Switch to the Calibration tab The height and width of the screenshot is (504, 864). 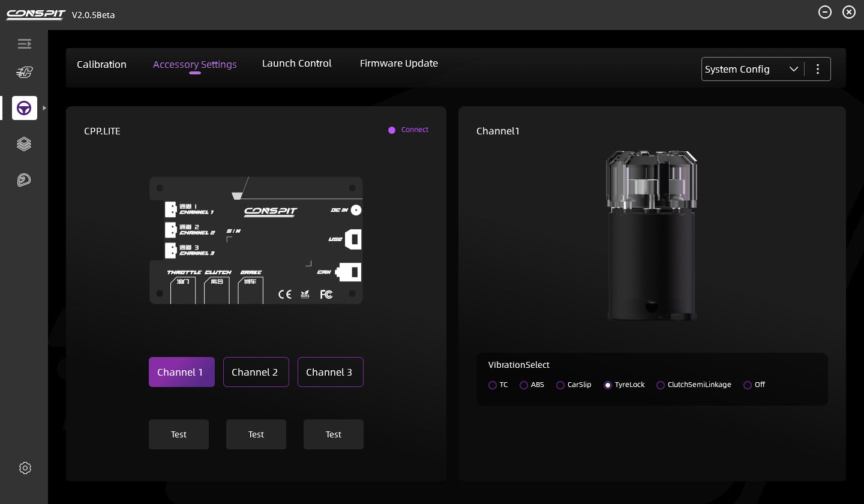coord(101,64)
